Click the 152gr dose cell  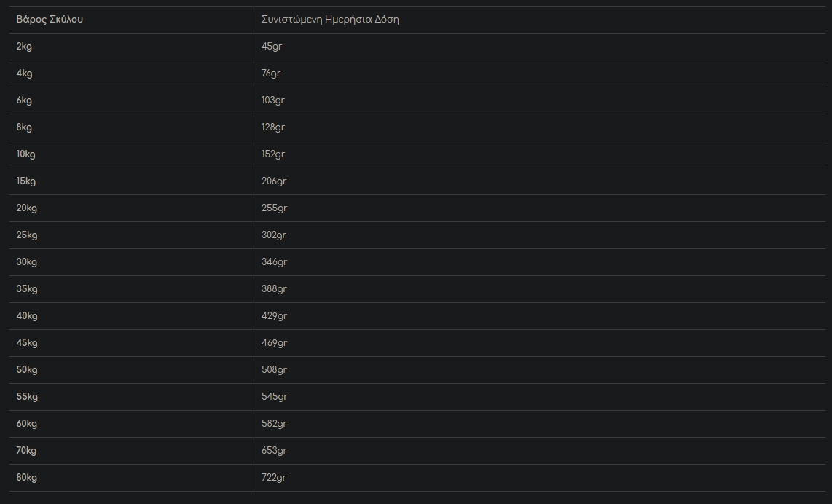273,154
